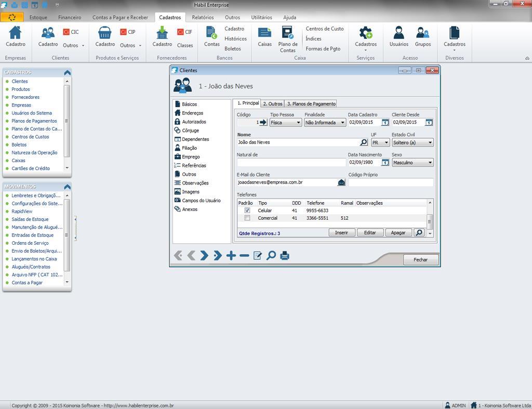The height and width of the screenshot is (409, 532).
Task: Open Clientes Cadastro people icon
Action: pyautogui.click(x=48, y=33)
